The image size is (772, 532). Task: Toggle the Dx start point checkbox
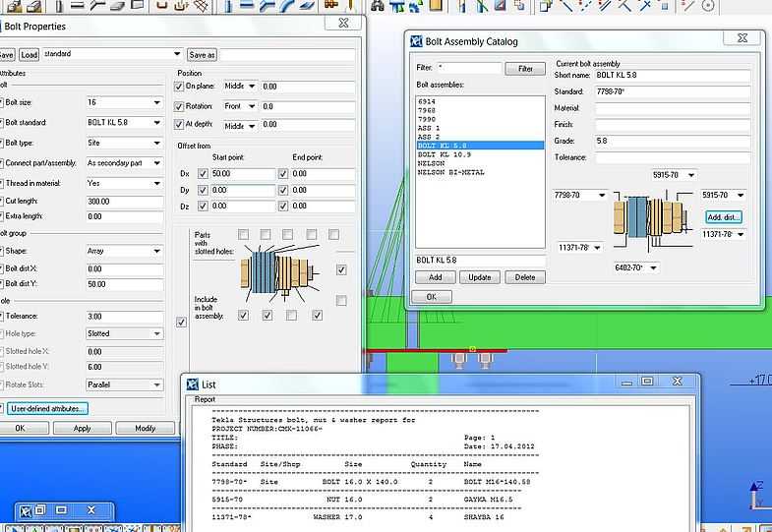[x=204, y=174]
